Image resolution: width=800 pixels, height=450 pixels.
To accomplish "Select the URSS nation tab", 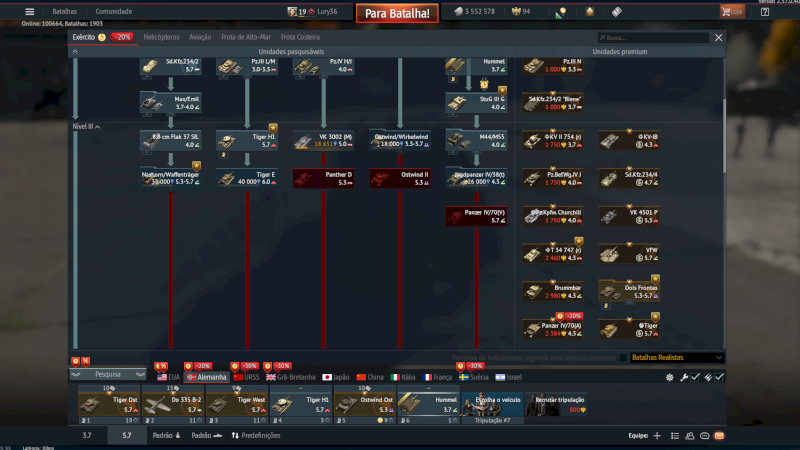I will [246, 378].
